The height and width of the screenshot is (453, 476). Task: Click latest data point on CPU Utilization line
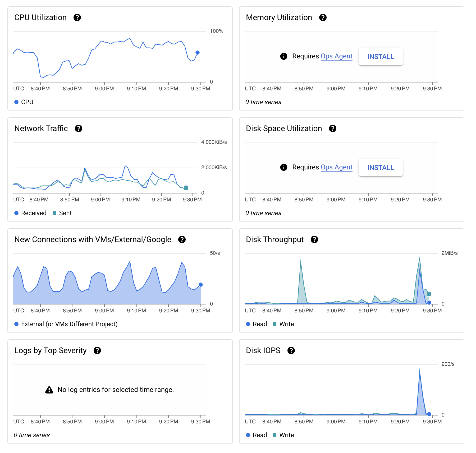click(198, 53)
